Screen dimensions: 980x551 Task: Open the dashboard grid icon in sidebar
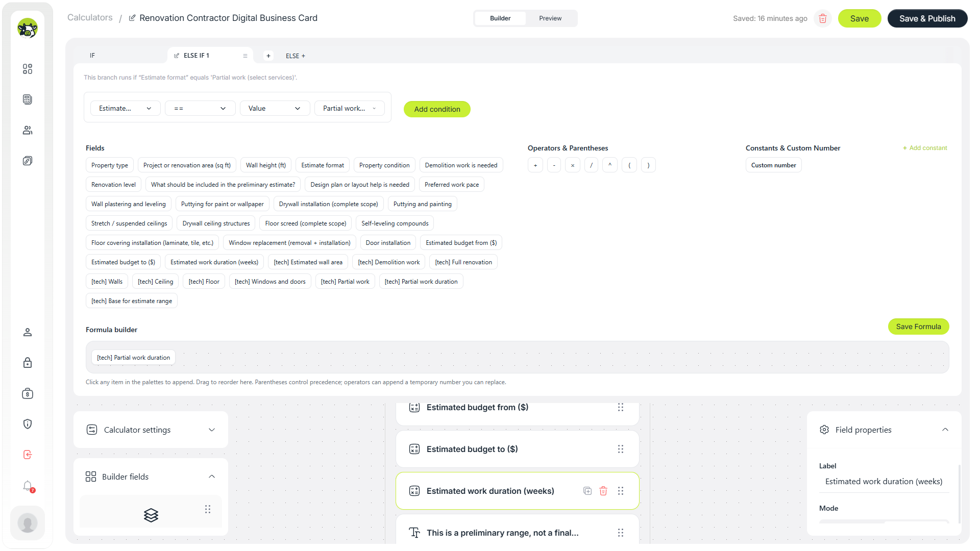pyautogui.click(x=28, y=69)
